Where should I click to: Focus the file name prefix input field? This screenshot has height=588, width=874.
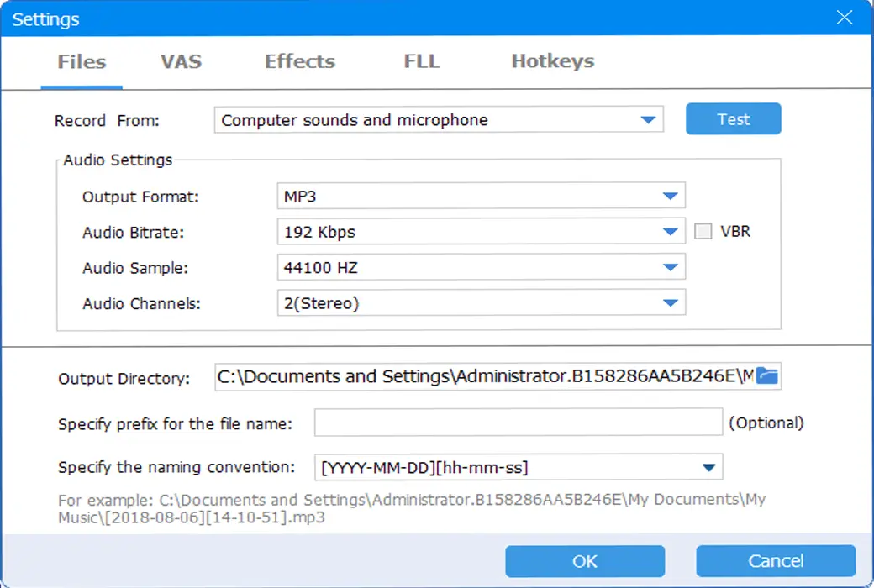[x=519, y=423]
